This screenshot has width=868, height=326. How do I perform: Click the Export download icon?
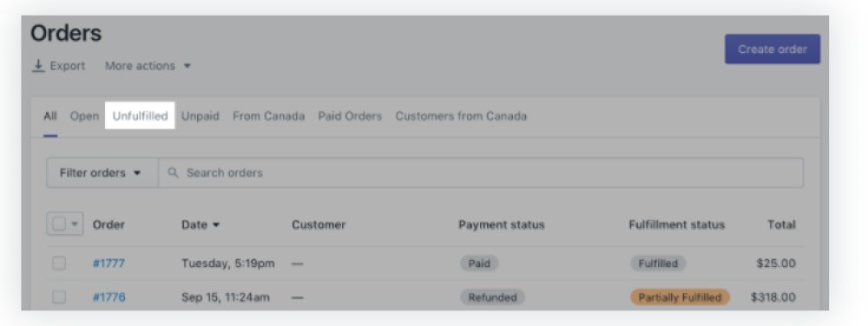pyautogui.click(x=38, y=66)
